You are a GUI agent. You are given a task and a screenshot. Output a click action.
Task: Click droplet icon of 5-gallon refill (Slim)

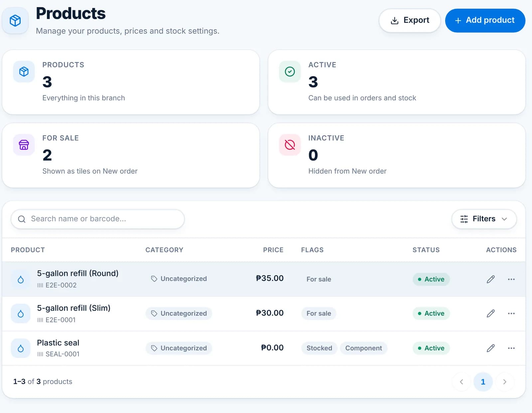pyautogui.click(x=21, y=314)
